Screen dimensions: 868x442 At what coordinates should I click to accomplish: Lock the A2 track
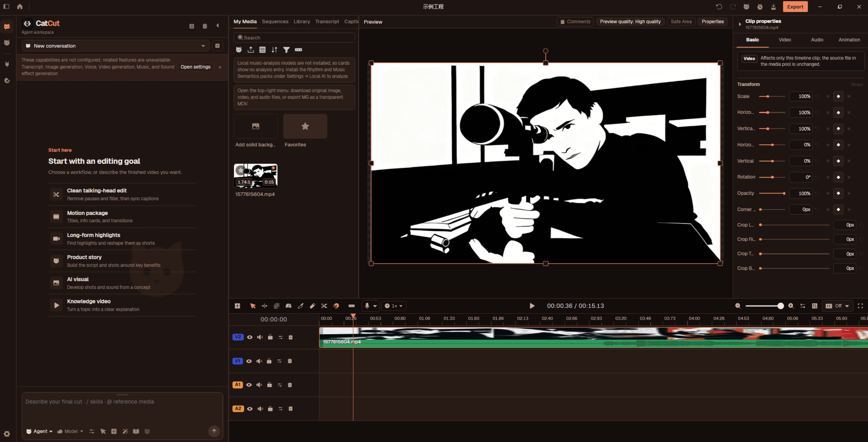[x=270, y=409]
